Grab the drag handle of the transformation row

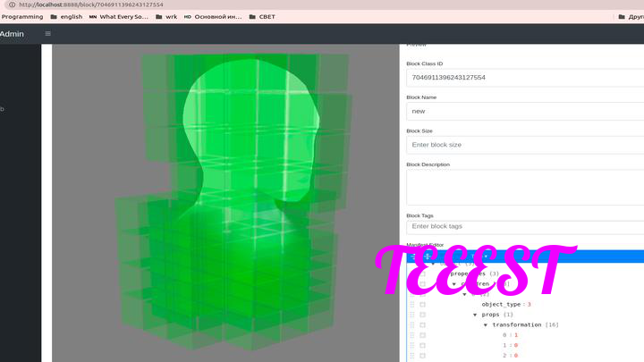[x=412, y=325]
